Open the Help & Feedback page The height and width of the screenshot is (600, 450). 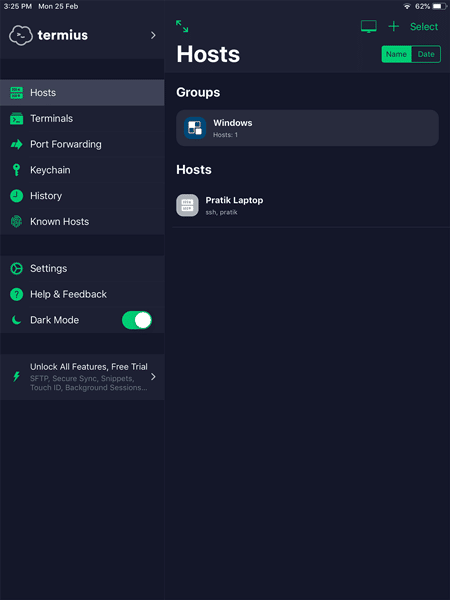[82, 294]
